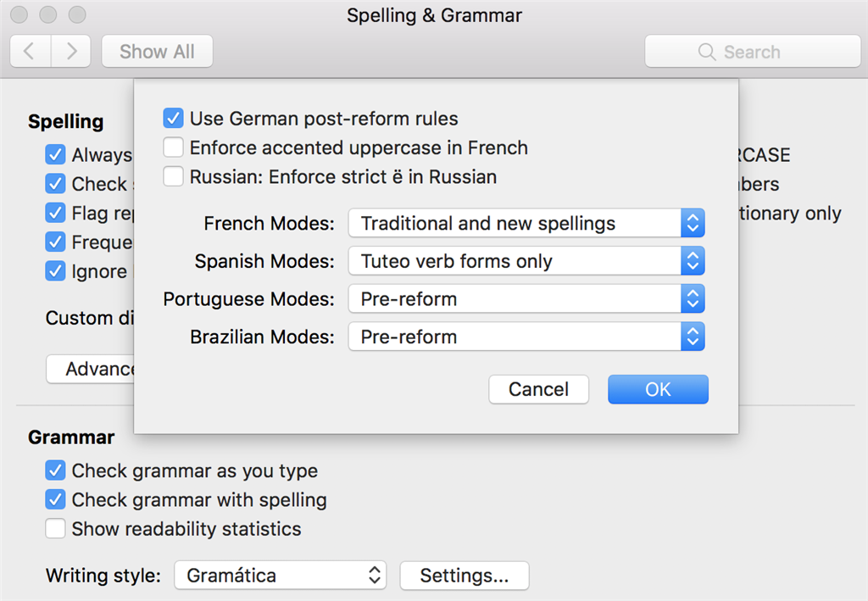Enable Show readability statistics
This screenshot has width=868, height=601.
click(56, 529)
